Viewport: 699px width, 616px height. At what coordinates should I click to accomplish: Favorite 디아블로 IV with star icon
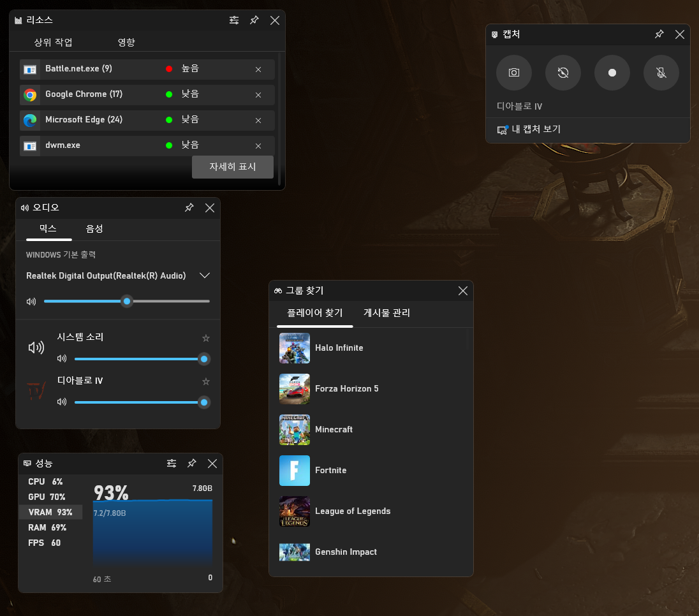[x=206, y=381]
